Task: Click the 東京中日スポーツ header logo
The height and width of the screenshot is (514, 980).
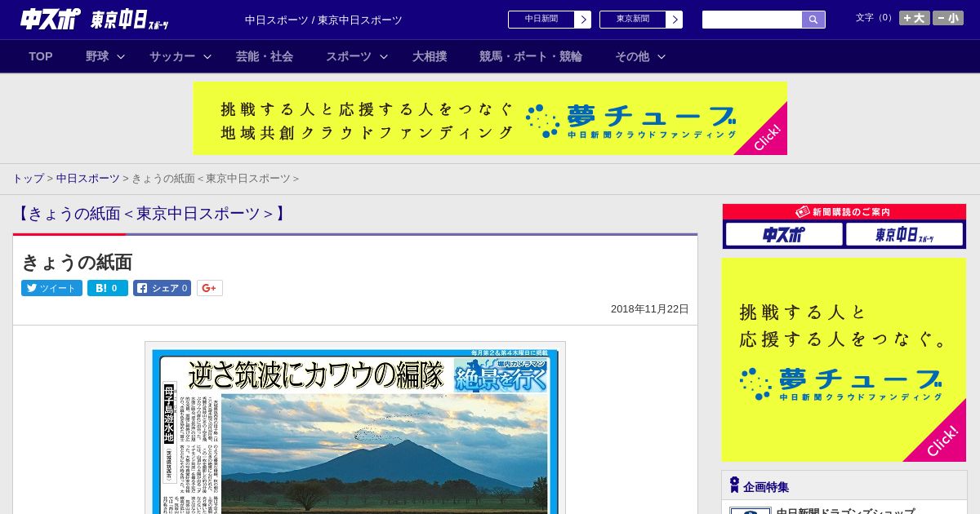Action: tap(130, 20)
